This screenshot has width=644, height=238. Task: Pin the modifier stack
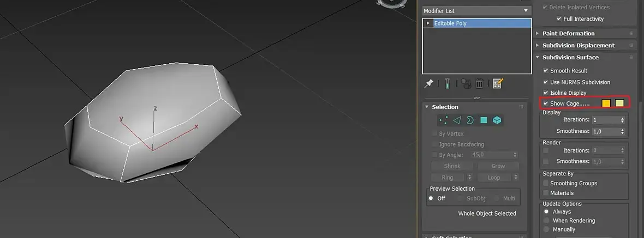[428, 83]
